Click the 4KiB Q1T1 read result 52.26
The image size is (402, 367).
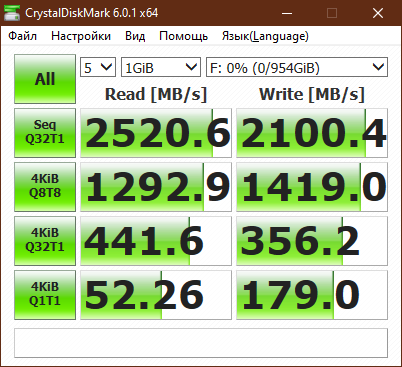tap(156, 295)
